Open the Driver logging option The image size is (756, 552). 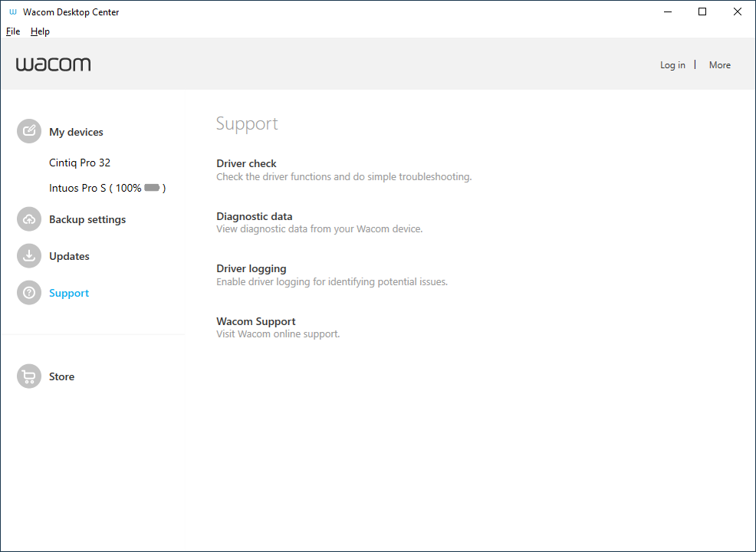332,274
